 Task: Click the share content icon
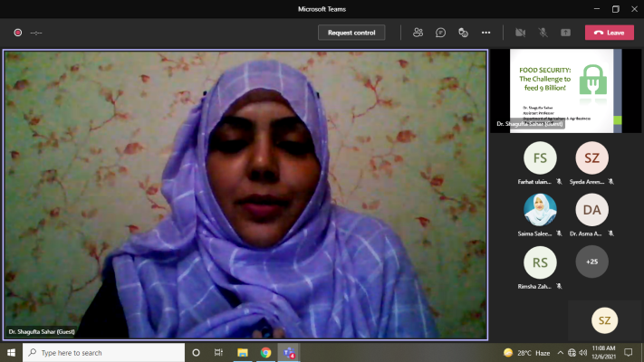(x=566, y=33)
